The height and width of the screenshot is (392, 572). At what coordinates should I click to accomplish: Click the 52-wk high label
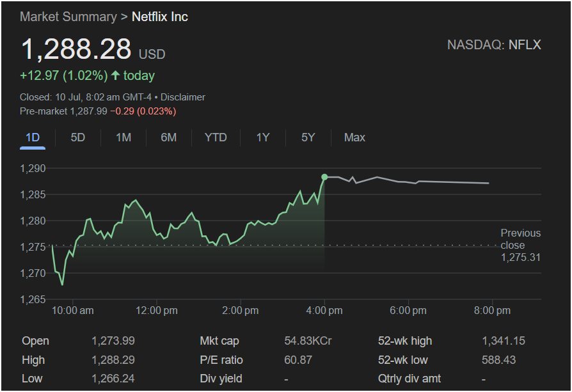405,341
